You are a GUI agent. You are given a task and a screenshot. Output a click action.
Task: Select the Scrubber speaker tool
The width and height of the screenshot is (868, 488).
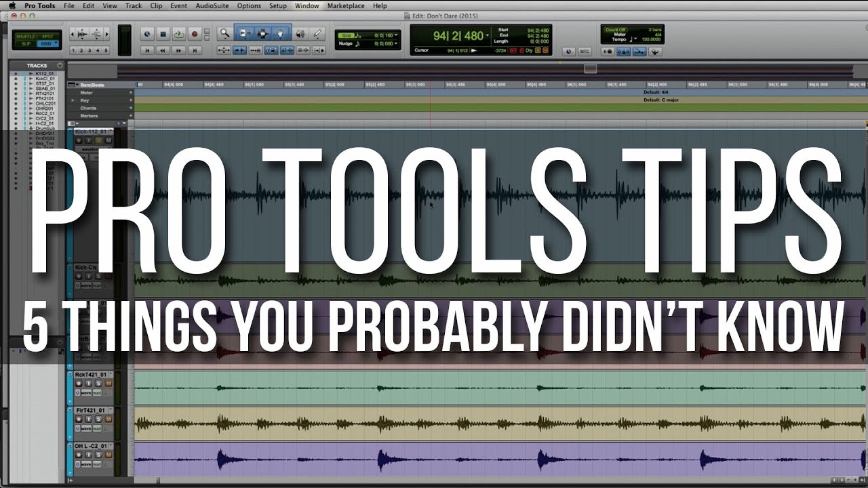300,33
